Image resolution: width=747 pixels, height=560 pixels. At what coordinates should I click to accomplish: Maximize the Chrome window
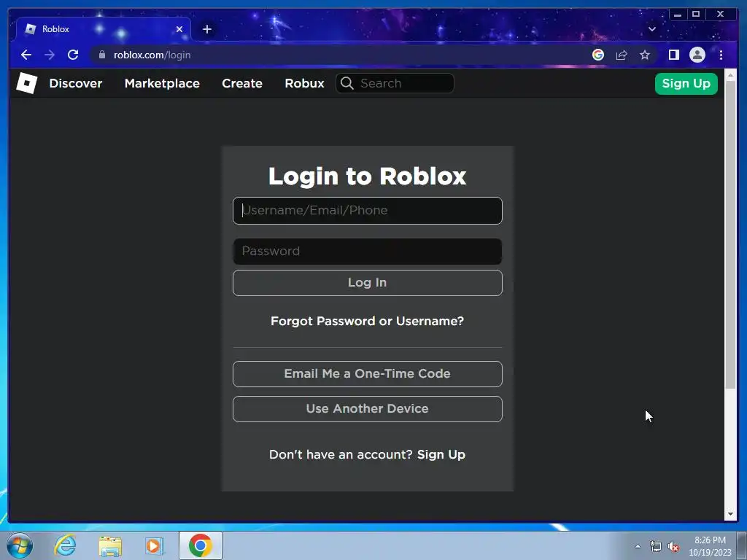(696, 15)
